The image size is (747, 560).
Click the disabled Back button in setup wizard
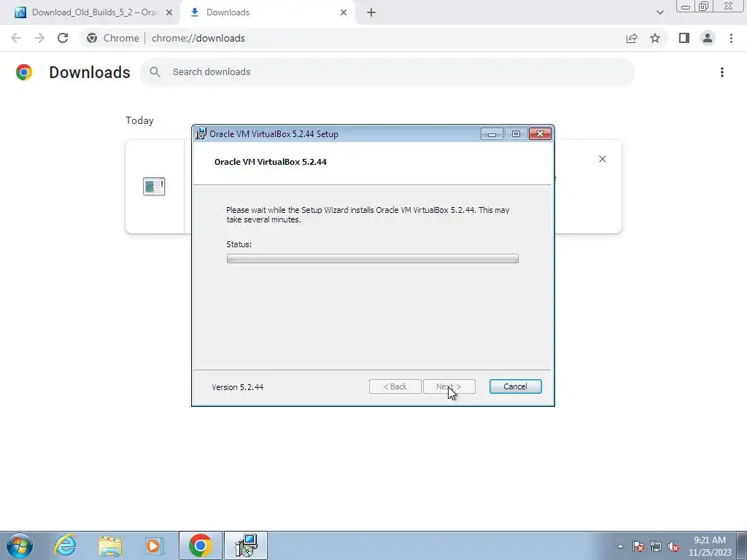(x=395, y=386)
